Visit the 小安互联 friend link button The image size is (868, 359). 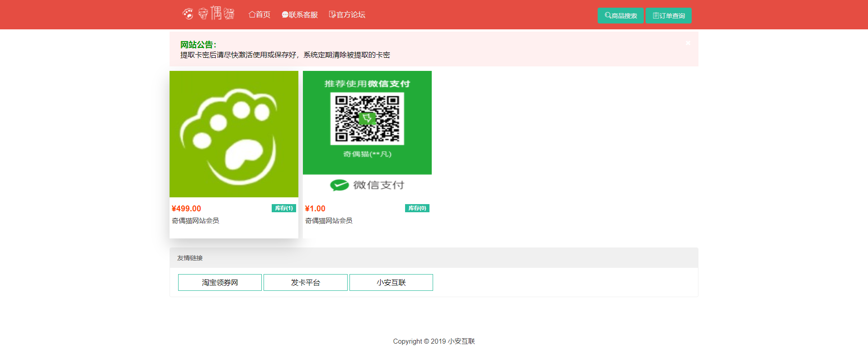pos(391,282)
